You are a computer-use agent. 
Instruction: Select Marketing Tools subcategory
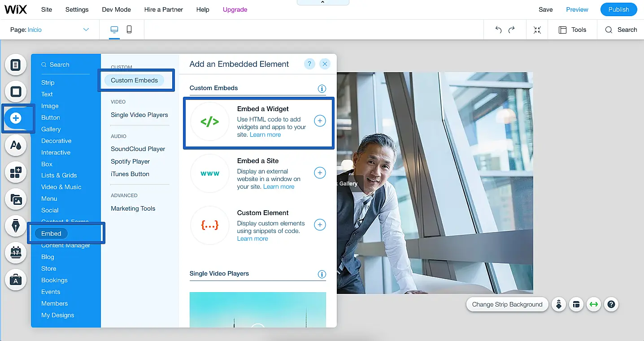click(x=133, y=208)
